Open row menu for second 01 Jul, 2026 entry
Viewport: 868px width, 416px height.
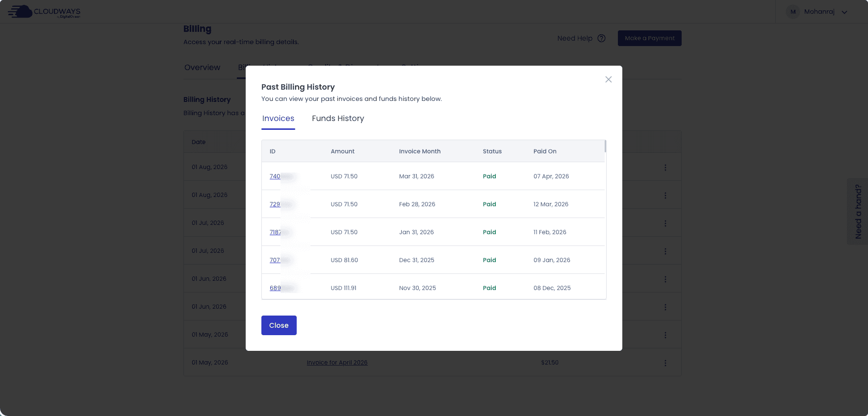(665, 251)
